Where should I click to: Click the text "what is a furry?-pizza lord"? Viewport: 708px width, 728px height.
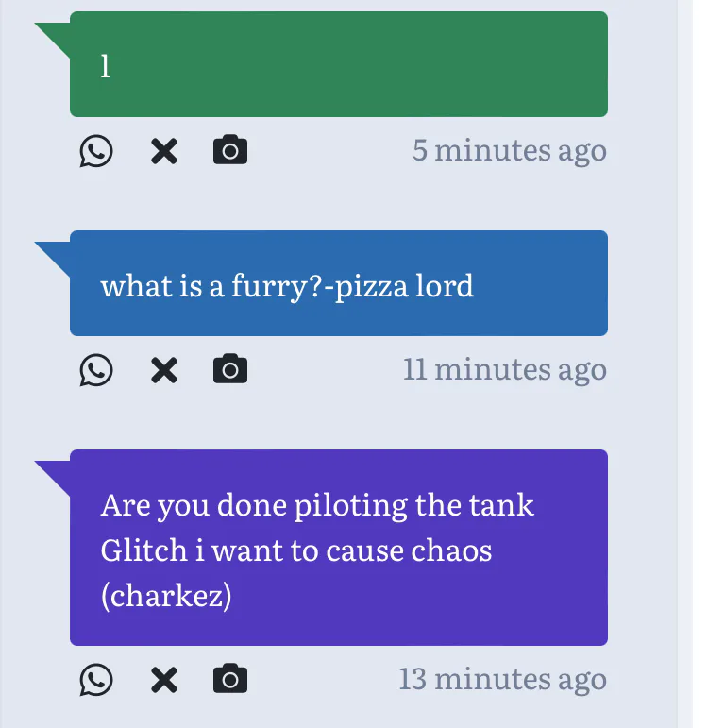[287, 286]
